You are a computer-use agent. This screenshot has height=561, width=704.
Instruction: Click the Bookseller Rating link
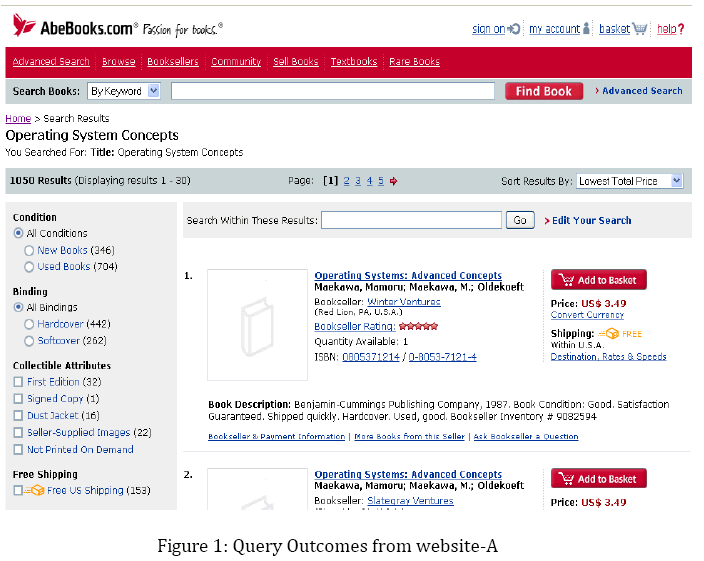click(355, 326)
